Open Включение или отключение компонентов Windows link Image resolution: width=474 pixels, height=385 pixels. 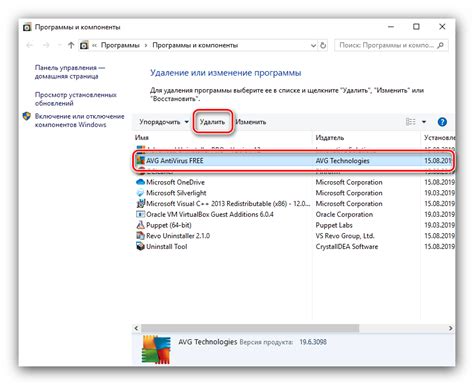point(80,120)
